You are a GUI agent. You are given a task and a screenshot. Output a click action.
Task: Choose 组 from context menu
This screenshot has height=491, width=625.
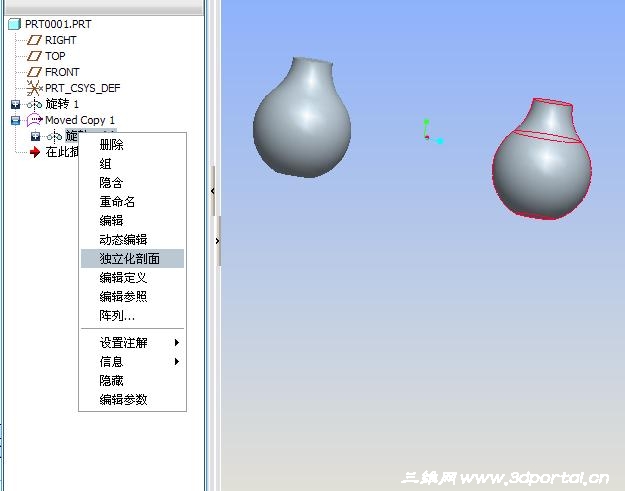132,163
